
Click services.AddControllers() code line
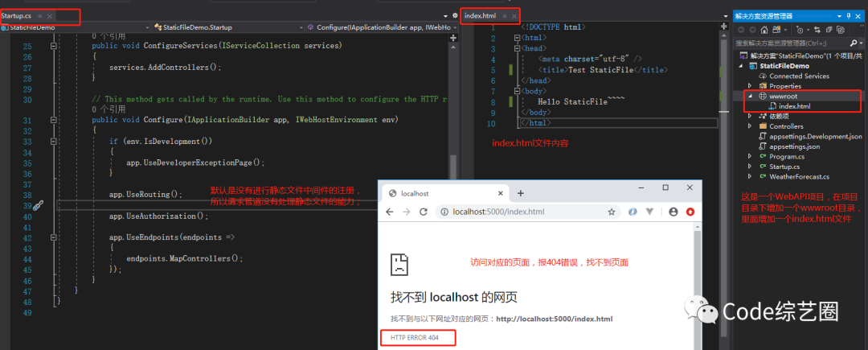[165, 68]
